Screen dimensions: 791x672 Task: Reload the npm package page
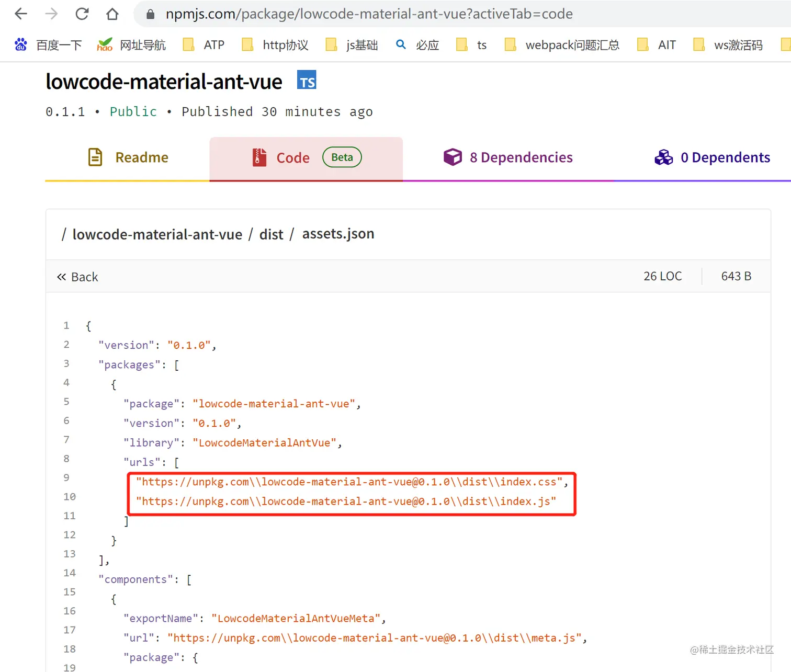(x=82, y=14)
